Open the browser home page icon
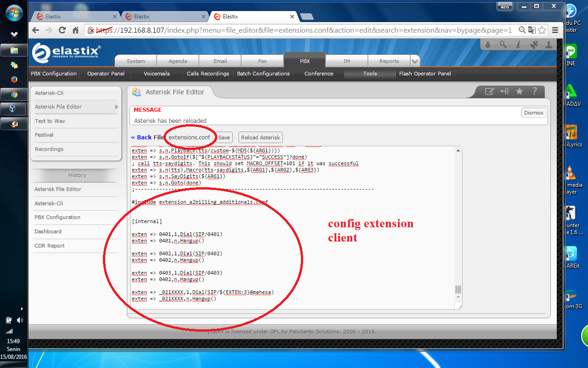The image size is (588, 368). 76,30
